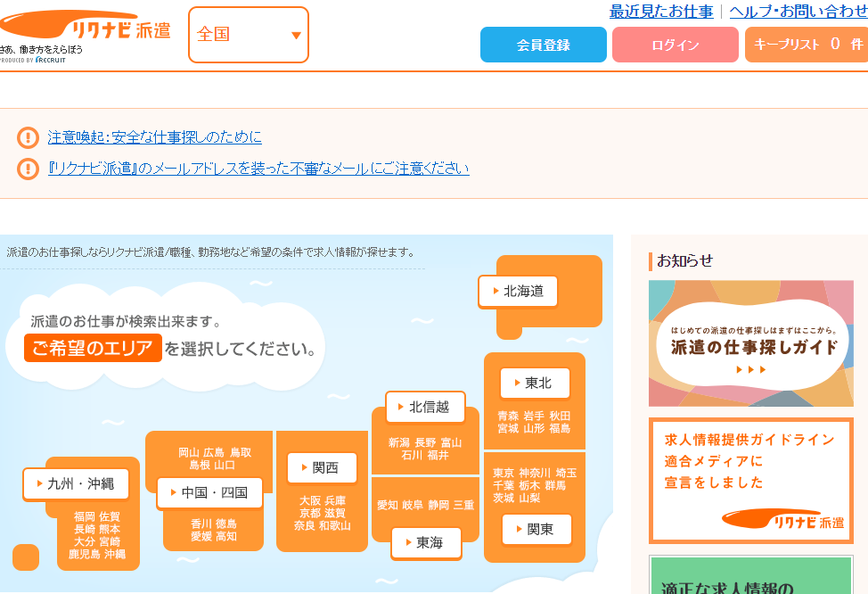
Task: Click the second orange warning exclamation icon
Action: coord(28,169)
